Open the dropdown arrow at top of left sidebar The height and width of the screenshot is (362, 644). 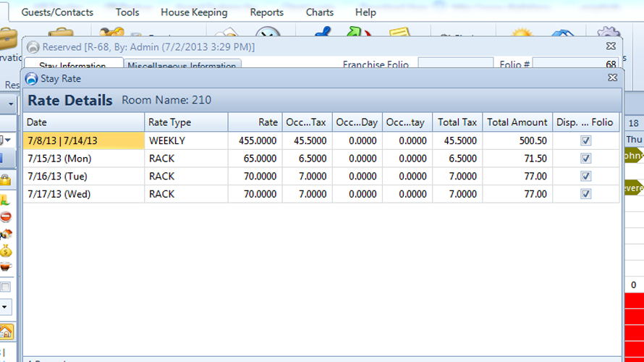point(11,104)
